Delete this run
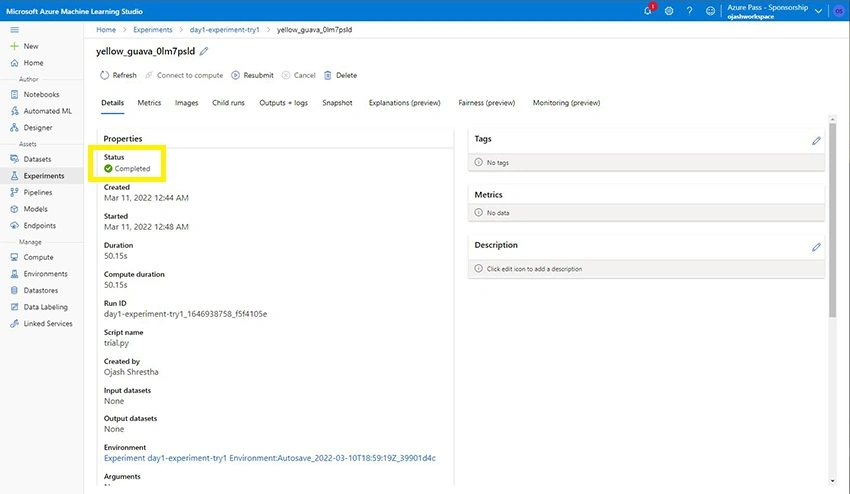The height and width of the screenshot is (494, 850). [x=340, y=75]
